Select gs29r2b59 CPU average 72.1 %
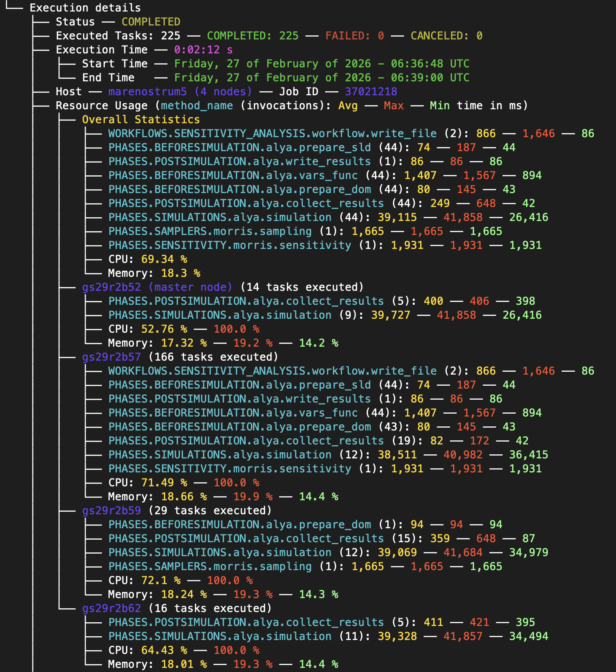This screenshot has width=616, height=672. (161, 580)
